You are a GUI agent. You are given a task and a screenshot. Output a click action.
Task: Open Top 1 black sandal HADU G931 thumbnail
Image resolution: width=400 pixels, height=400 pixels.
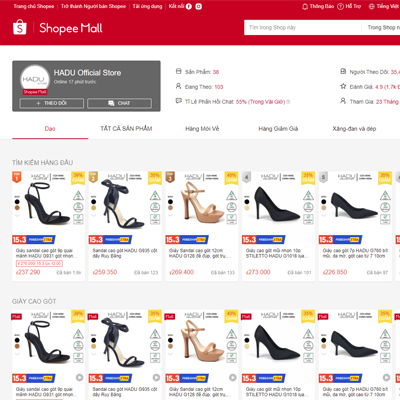coord(49,204)
